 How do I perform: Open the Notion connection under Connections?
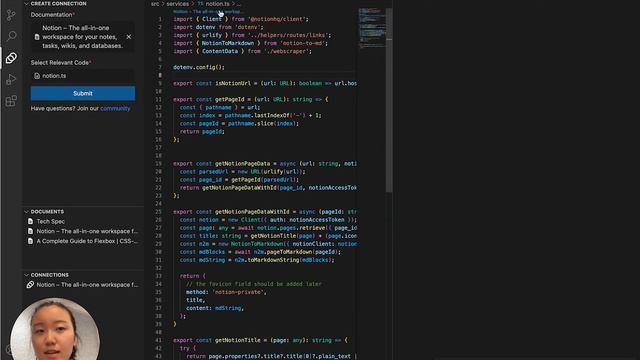click(x=87, y=285)
